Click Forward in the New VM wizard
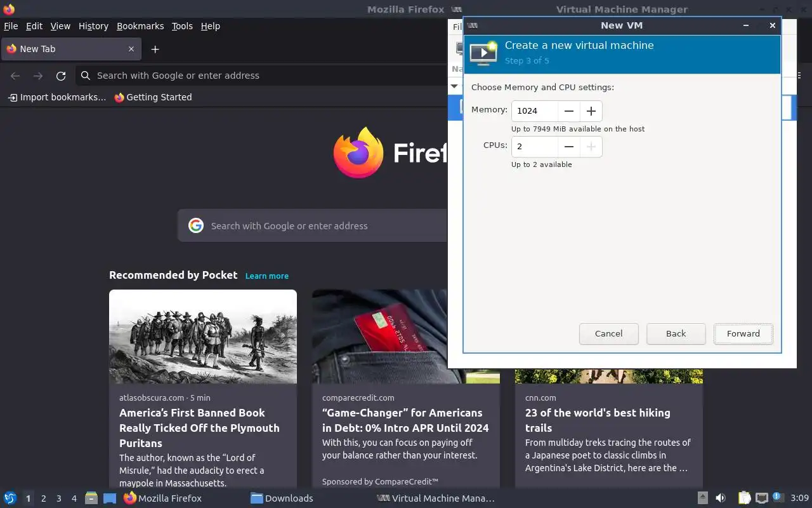812x508 pixels. click(743, 334)
